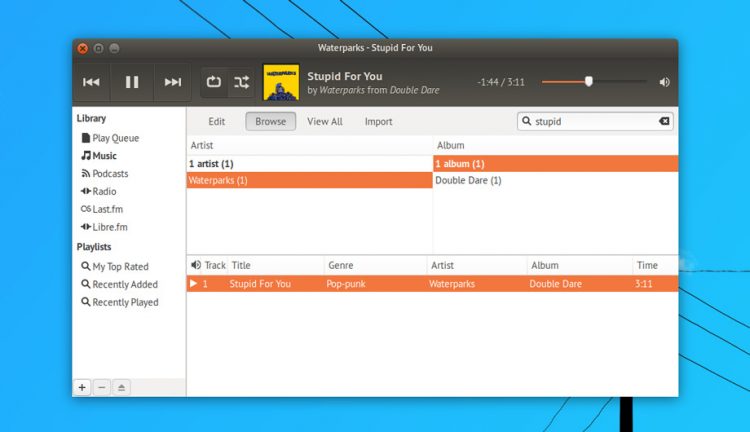Select the '1 album (1)' row

pyautogui.click(x=555, y=164)
